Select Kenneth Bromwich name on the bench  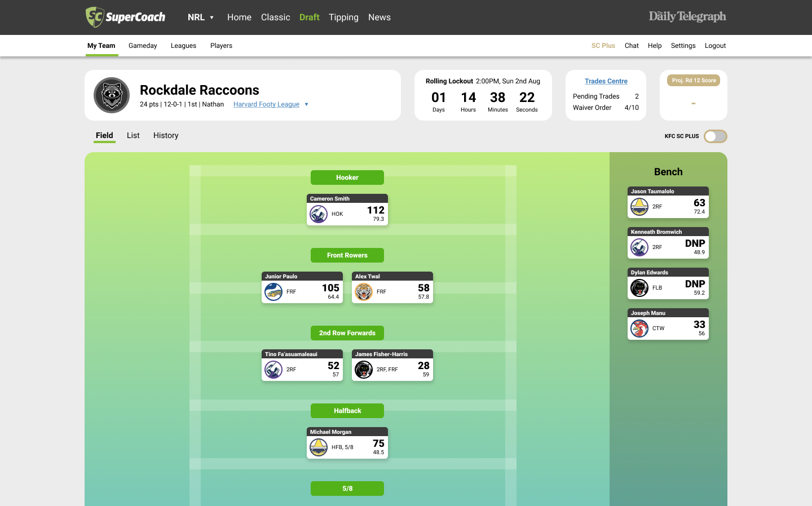click(x=656, y=232)
